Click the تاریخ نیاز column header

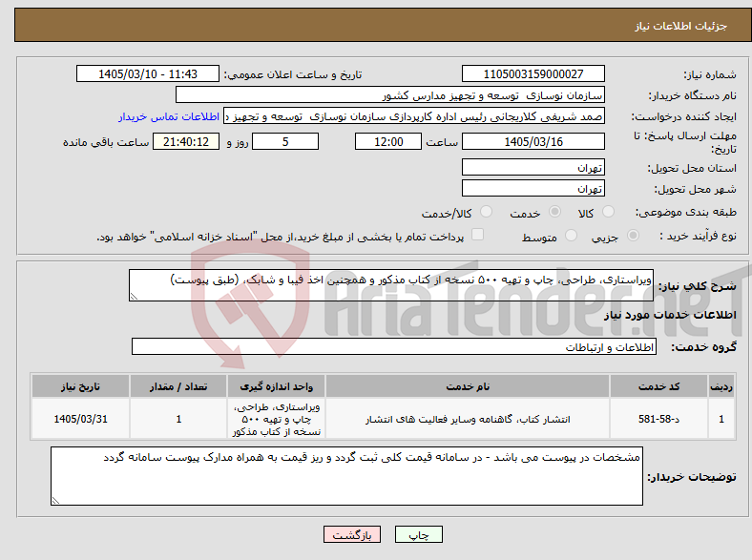80,386
